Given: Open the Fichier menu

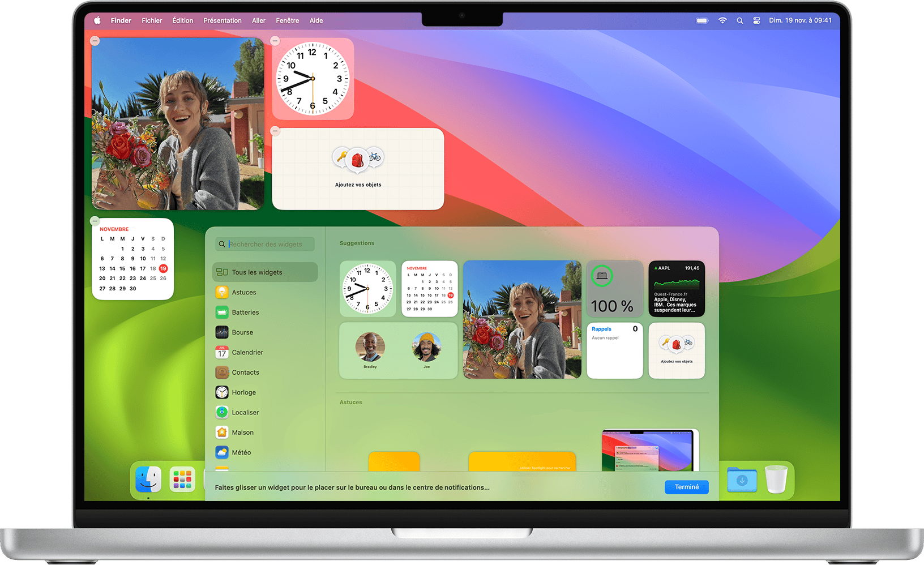Looking at the screenshot, I should (152, 20).
